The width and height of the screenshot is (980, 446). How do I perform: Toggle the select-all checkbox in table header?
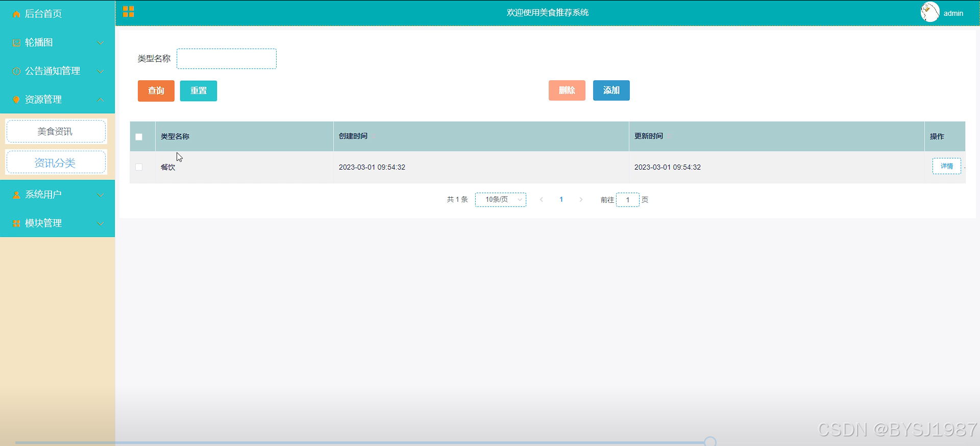click(139, 137)
